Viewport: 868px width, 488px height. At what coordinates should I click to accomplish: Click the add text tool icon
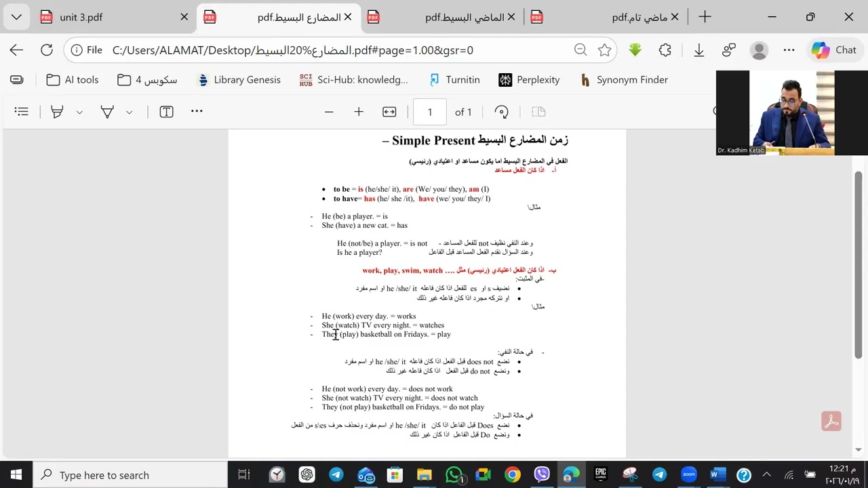pyautogui.click(x=166, y=112)
